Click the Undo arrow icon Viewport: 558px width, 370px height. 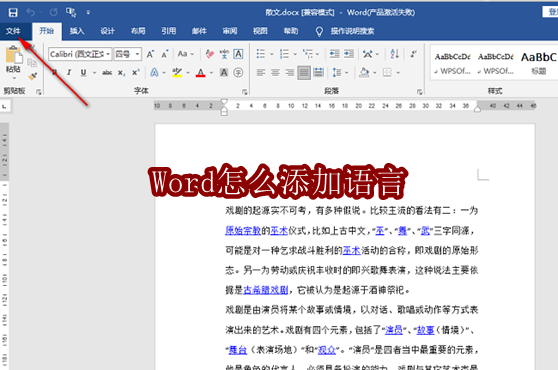tap(31, 13)
